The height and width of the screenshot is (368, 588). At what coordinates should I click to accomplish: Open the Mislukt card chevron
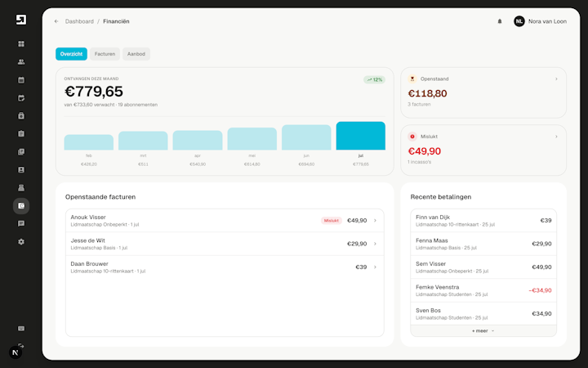(x=556, y=137)
